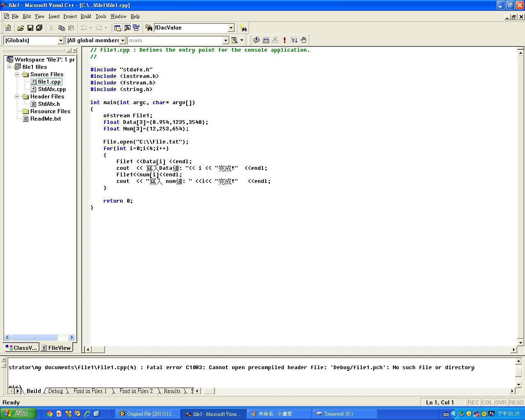Collapse the Source Files folder
Image resolution: width=525 pixels, height=420 pixels.
(x=18, y=74)
